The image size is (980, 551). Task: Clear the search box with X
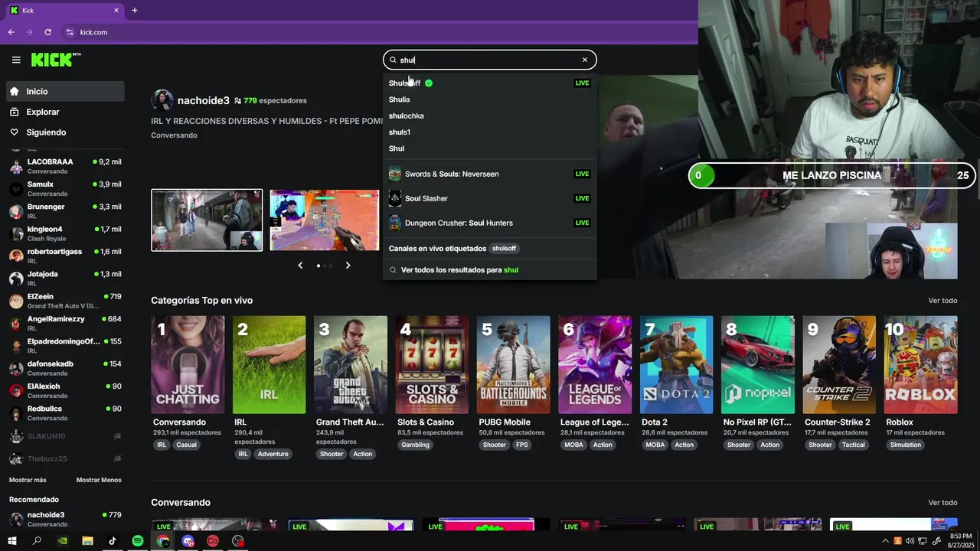pos(585,60)
